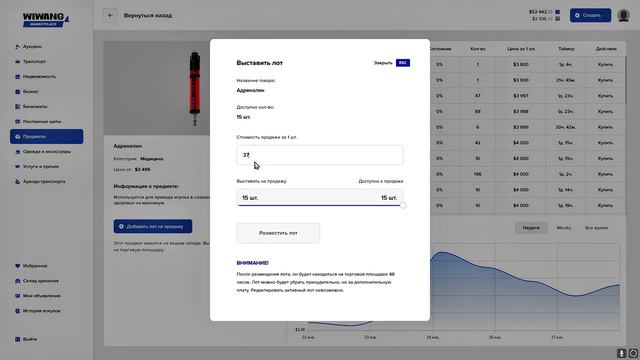The height and width of the screenshot is (360, 640).
Task: Open the Транспорт sidebar icon
Action: (x=18, y=62)
